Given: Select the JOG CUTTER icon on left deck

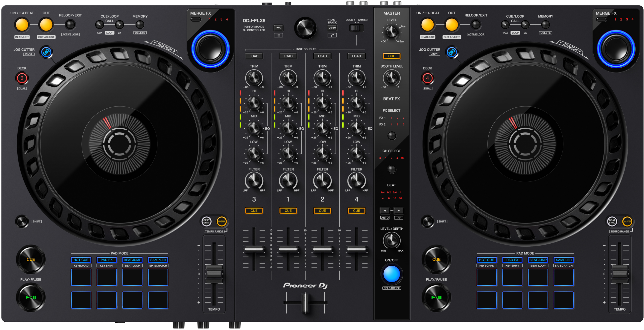Looking at the screenshot, I should click(46, 52).
